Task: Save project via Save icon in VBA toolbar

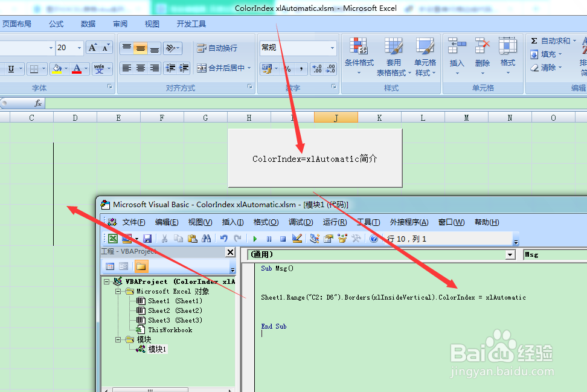Action: [x=147, y=238]
